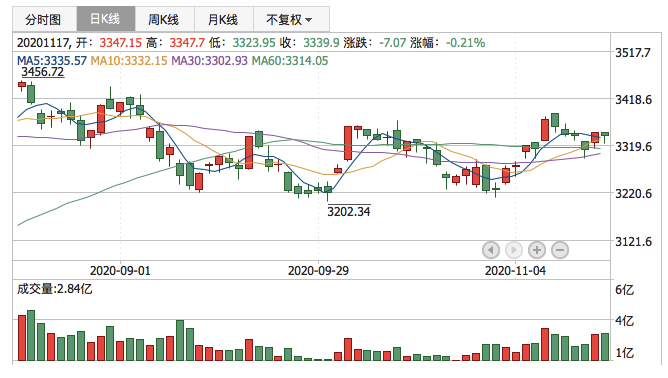Select the MA30 indicator label
This screenshot has height=378, width=668.
(x=209, y=61)
